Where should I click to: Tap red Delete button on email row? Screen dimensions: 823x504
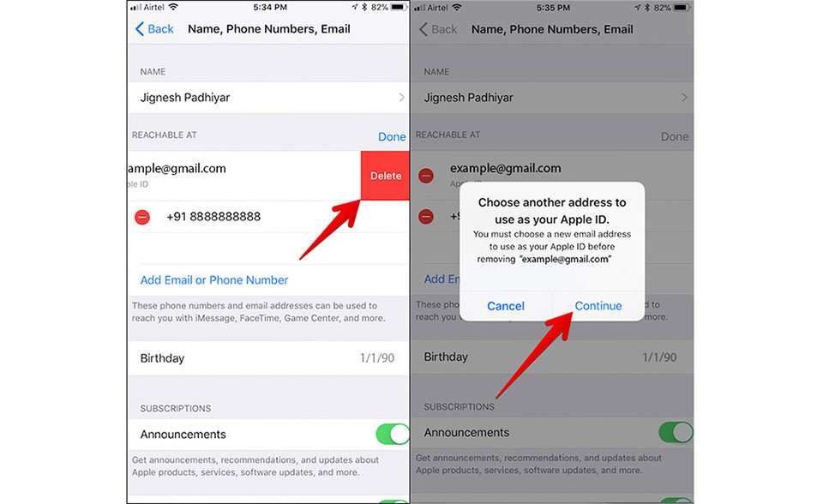(385, 176)
